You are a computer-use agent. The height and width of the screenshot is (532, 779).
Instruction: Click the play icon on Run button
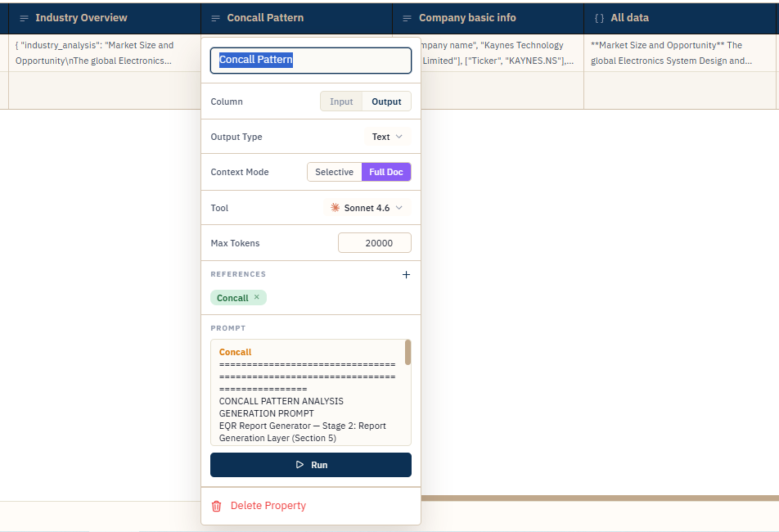[299, 465]
